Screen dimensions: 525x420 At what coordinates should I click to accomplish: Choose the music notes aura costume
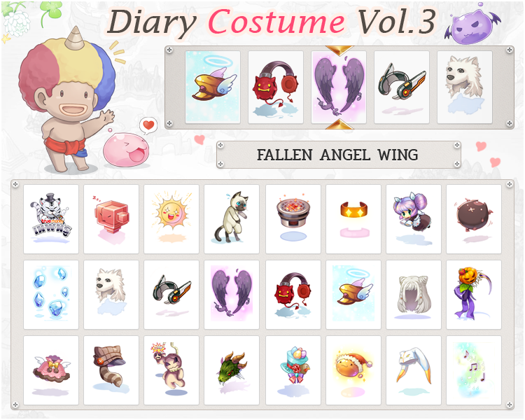click(x=474, y=370)
